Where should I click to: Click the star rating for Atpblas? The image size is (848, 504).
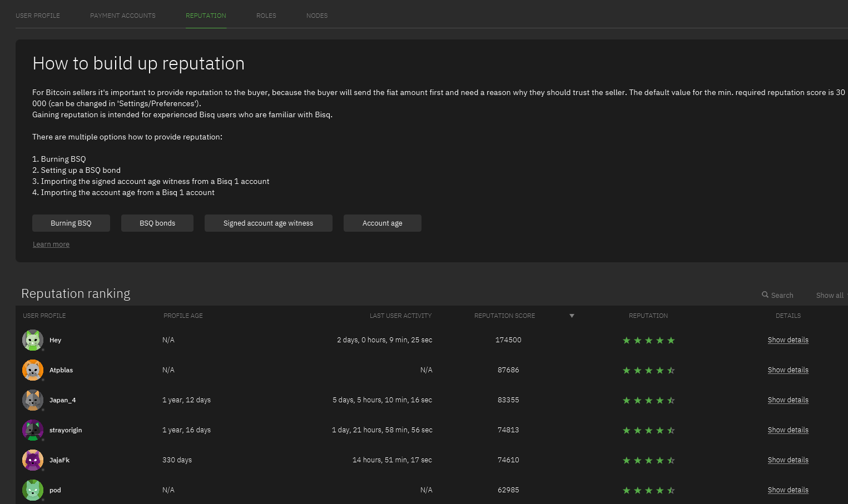click(648, 370)
